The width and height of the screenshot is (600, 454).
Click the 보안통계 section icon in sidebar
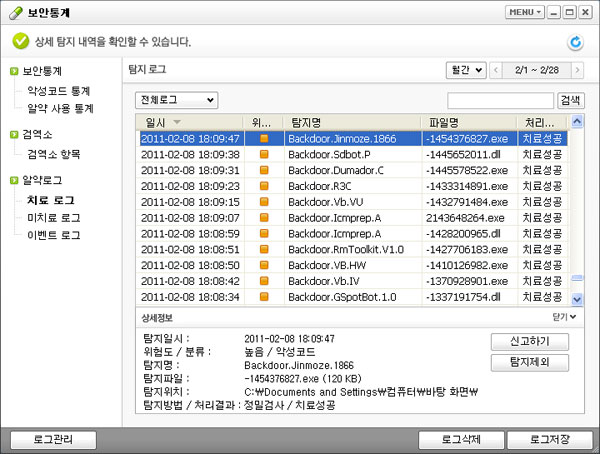(13, 72)
